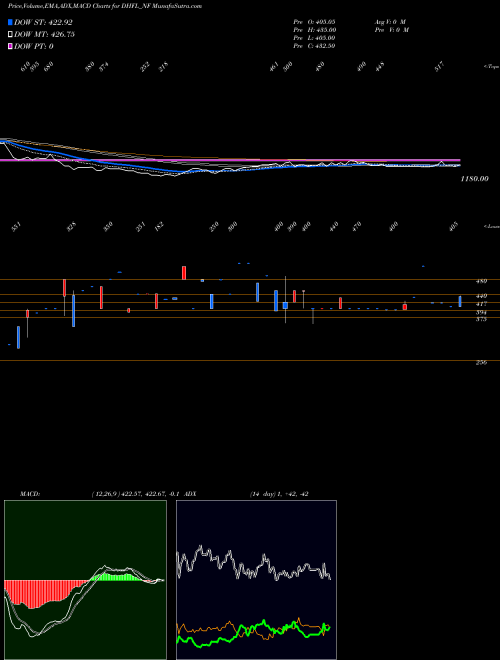Click the 1180.00 price scale label
The width and height of the screenshot is (500, 660).
[475, 178]
